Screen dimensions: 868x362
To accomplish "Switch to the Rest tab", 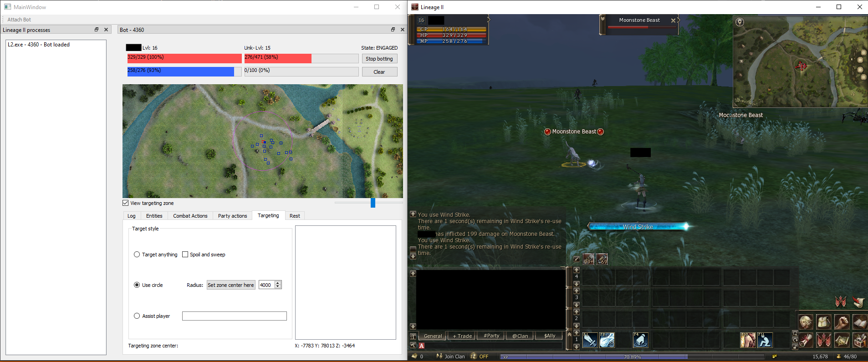I will coord(295,216).
